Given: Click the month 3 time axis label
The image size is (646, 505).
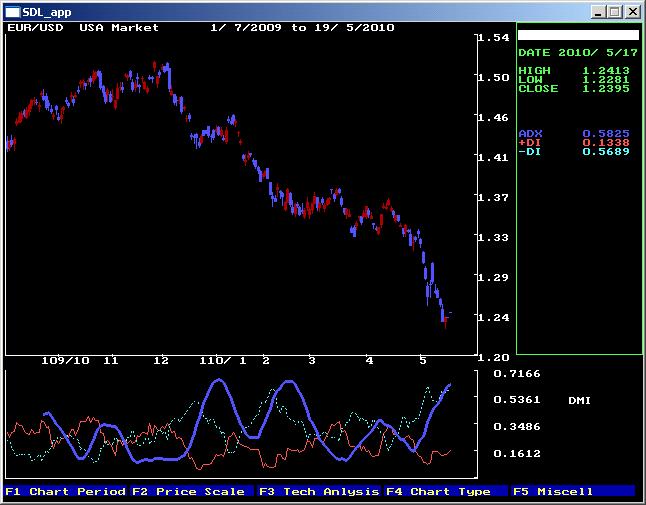Looking at the screenshot, I should tap(312, 361).
